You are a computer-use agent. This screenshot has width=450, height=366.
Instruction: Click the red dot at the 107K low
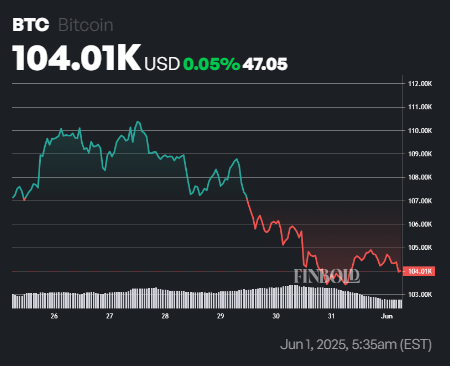tap(24, 200)
